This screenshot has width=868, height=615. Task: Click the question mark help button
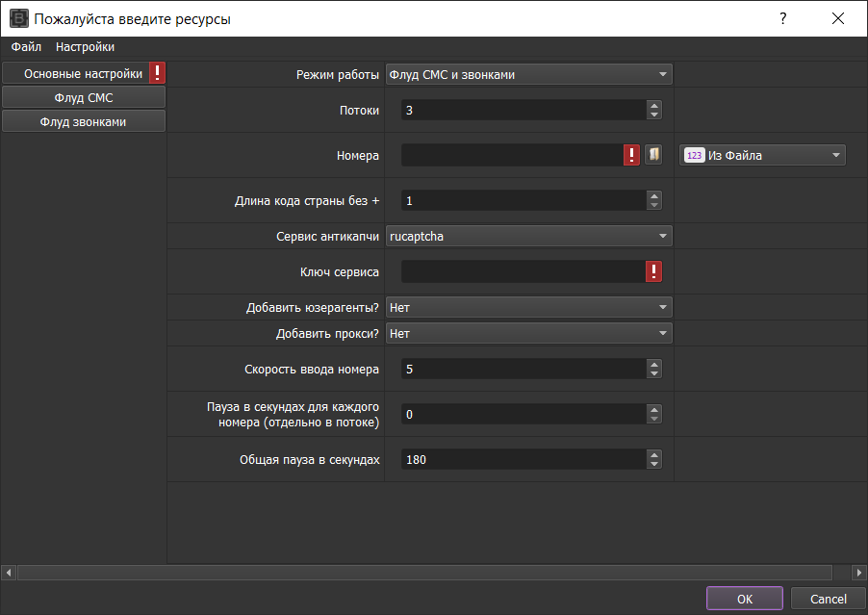click(x=782, y=18)
